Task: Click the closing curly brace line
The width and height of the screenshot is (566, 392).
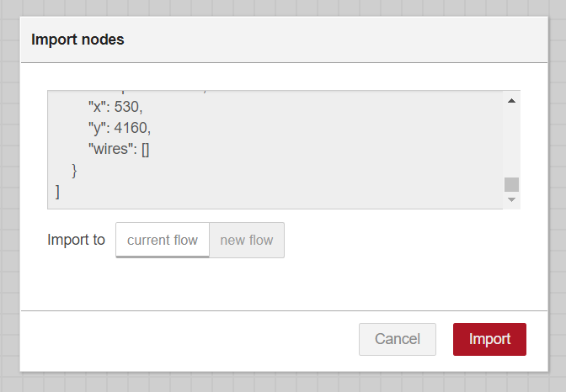Action: [x=74, y=170]
